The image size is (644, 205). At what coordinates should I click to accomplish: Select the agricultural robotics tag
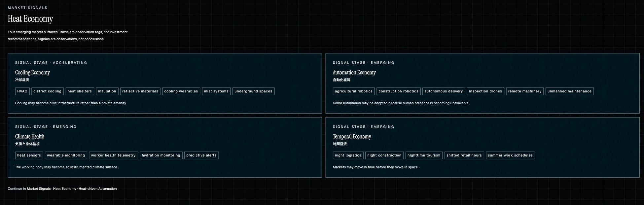tap(354, 91)
